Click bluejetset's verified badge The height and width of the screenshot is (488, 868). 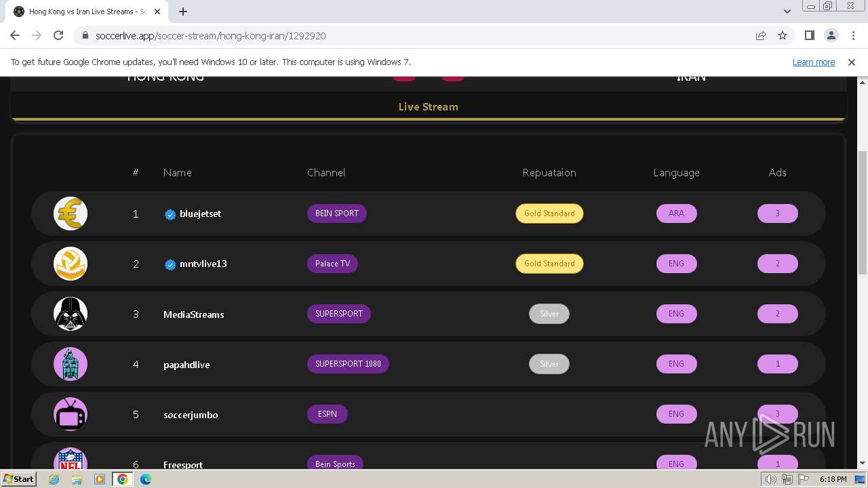tap(170, 214)
